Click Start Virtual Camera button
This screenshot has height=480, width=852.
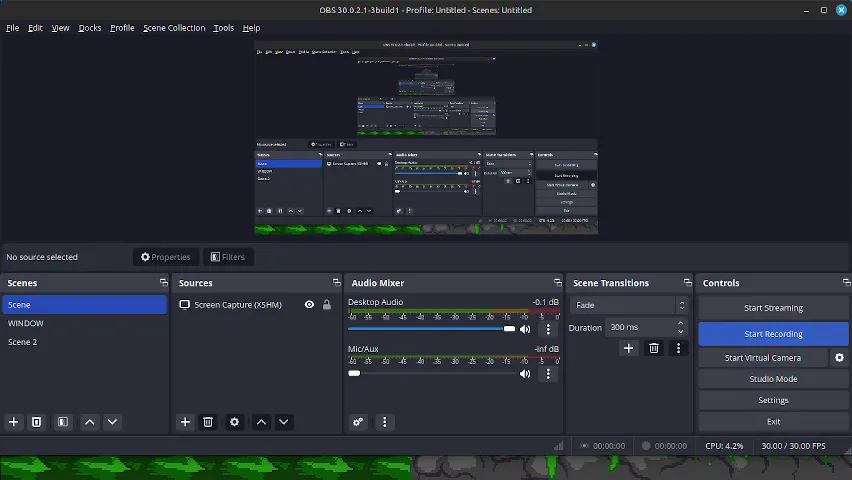point(763,358)
